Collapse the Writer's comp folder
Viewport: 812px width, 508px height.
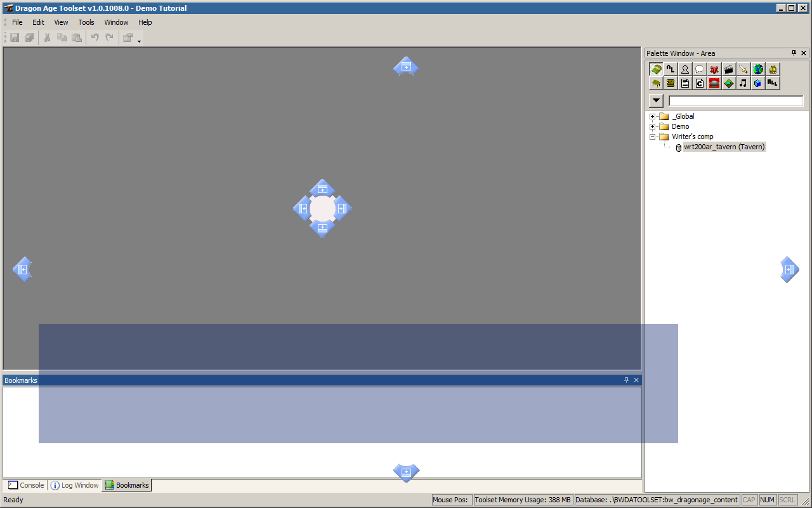[x=652, y=137]
